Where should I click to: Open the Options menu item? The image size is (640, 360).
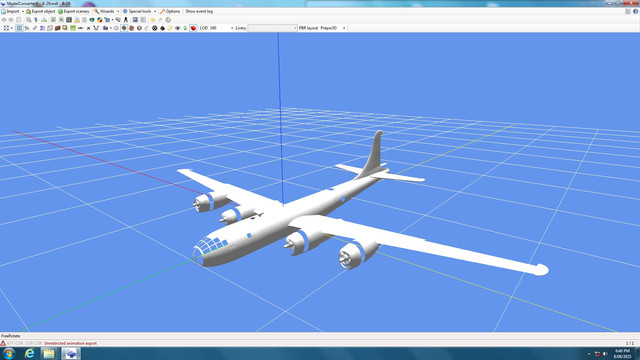coord(170,11)
